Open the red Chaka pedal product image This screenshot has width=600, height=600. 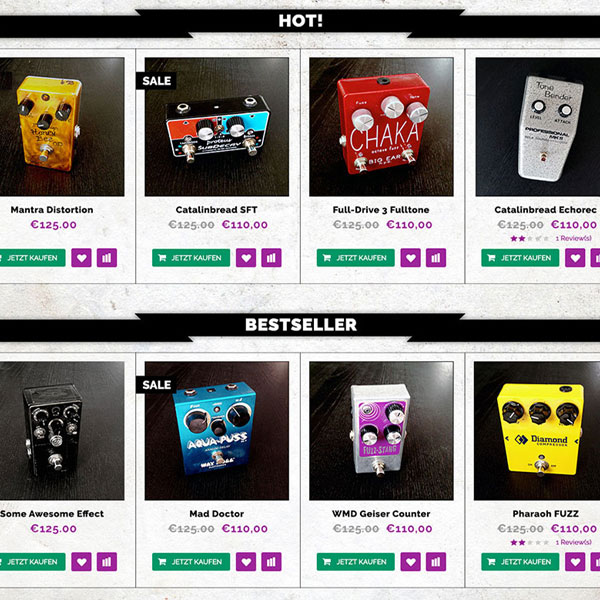point(381,127)
